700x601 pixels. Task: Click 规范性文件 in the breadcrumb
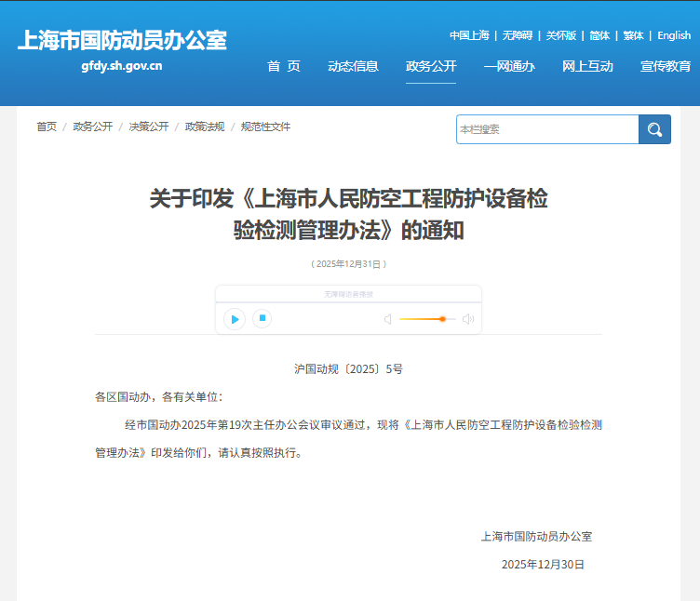pos(265,127)
